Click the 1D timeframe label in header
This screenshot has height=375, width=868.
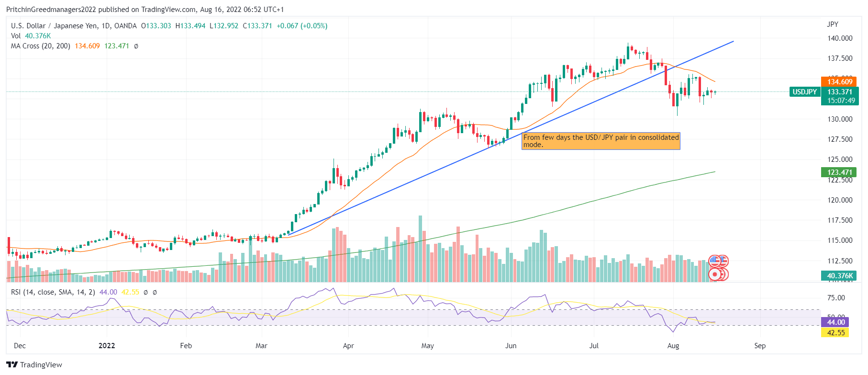point(106,26)
